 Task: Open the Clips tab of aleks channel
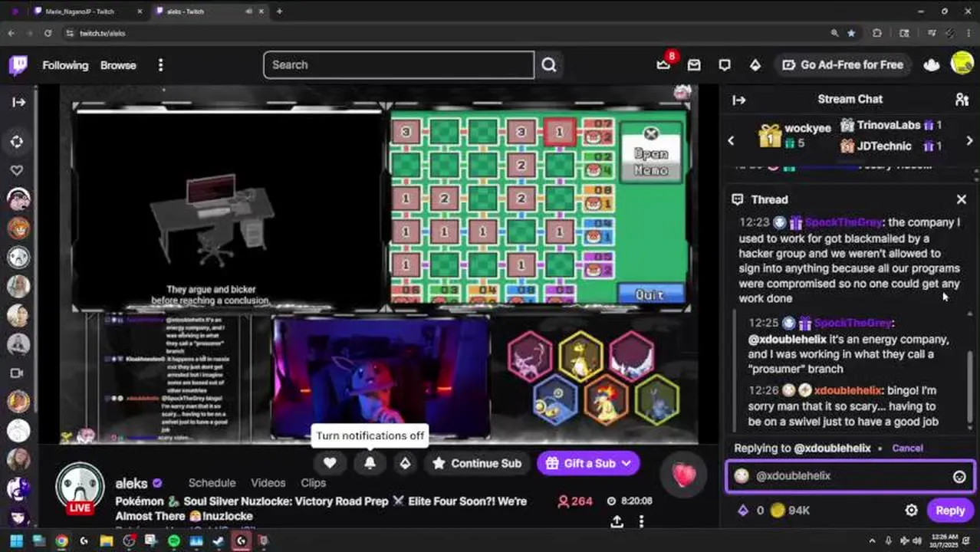click(x=314, y=483)
